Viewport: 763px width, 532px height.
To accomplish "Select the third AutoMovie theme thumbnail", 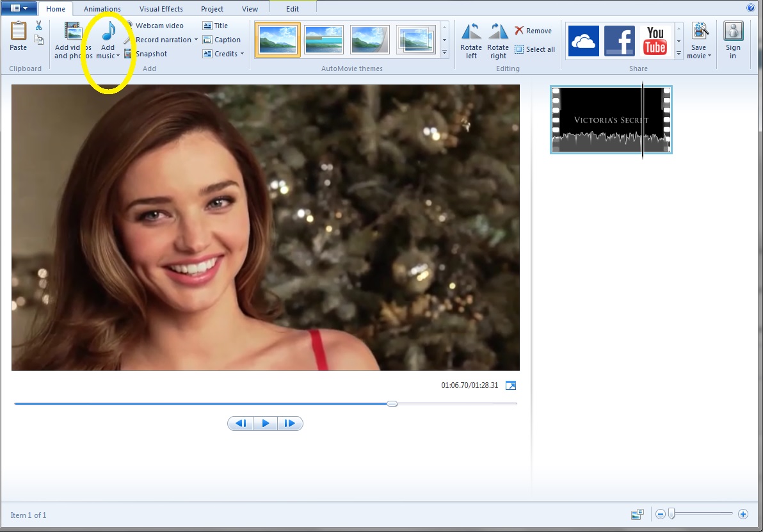I will coord(370,40).
